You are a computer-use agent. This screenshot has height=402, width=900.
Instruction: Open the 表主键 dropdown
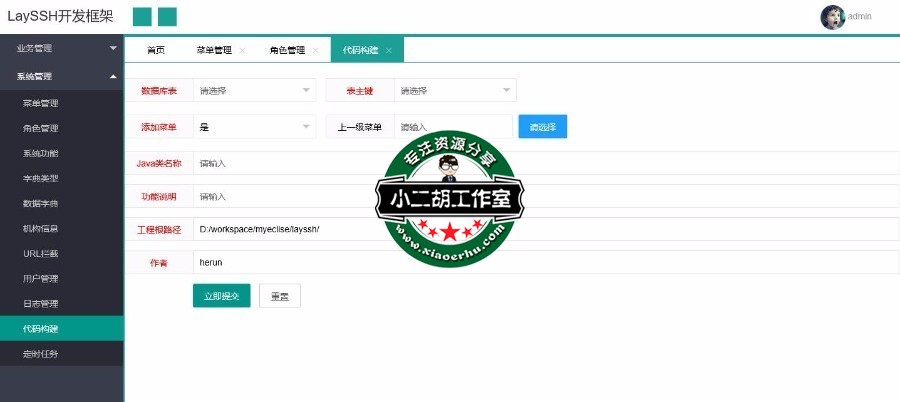click(455, 91)
